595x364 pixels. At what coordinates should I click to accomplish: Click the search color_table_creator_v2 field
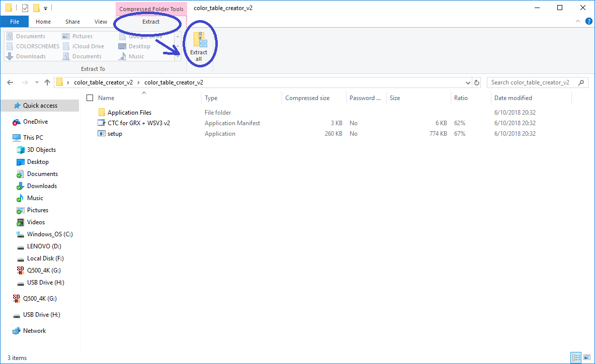(537, 82)
